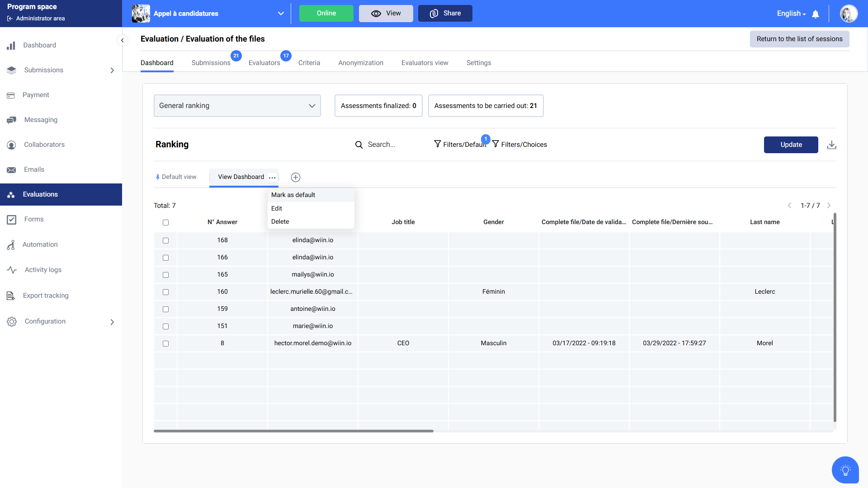This screenshot has width=868, height=488.
Task: Toggle the select-all header checkbox
Action: pyautogui.click(x=165, y=222)
